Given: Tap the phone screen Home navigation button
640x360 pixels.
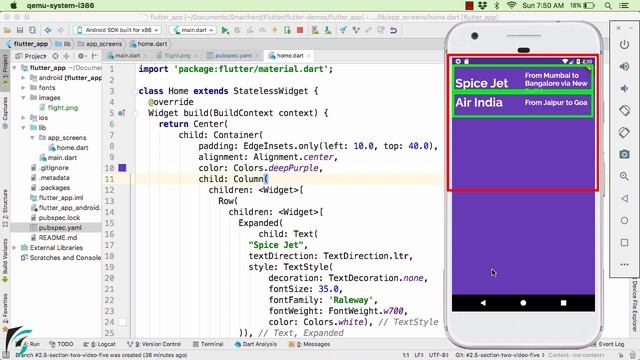Looking at the screenshot, I should pos(523,303).
